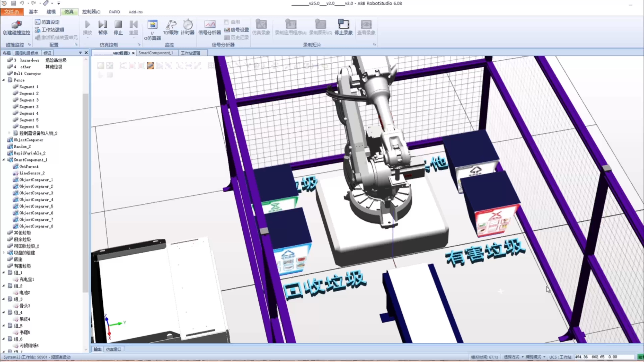Enable TCP跟踪 trace tool

click(171, 25)
